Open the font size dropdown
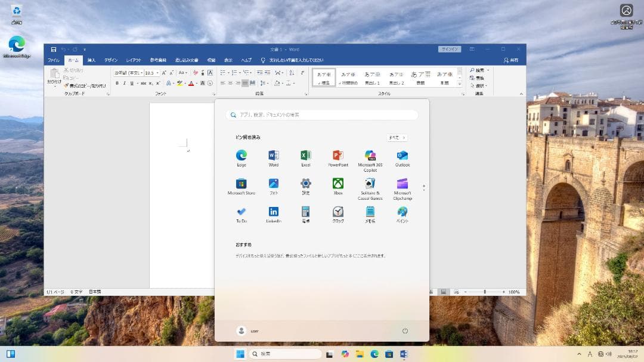This screenshot has width=644, height=362. pyautogui.click(x=157, y=73)
